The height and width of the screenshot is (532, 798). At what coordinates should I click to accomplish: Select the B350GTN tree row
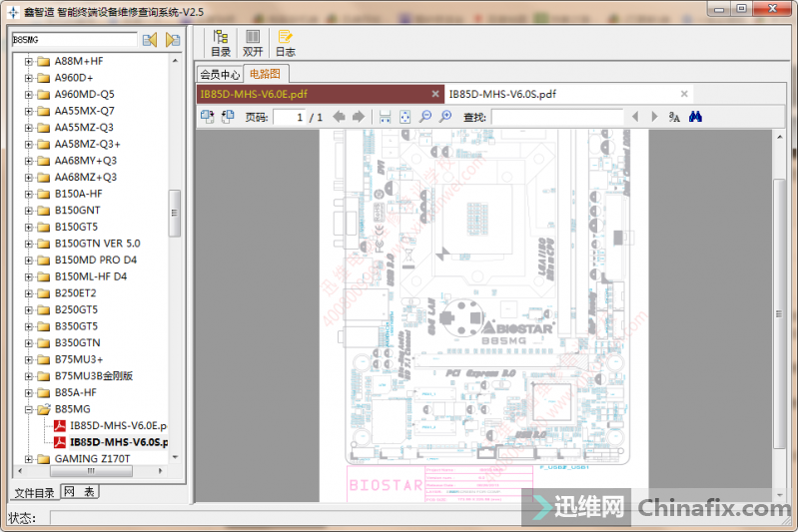[x=77, y=342]
